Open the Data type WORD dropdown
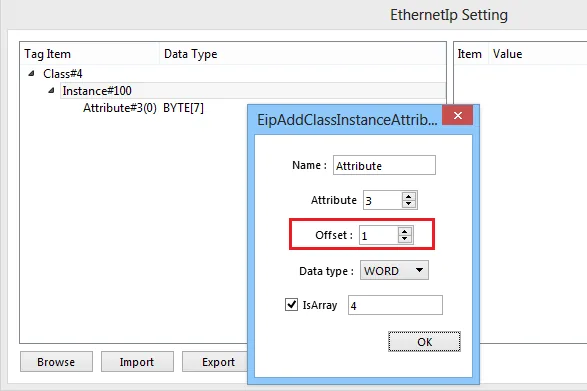Image resolution: width=587 pixels, height=391 pixels. coord(394,270)
